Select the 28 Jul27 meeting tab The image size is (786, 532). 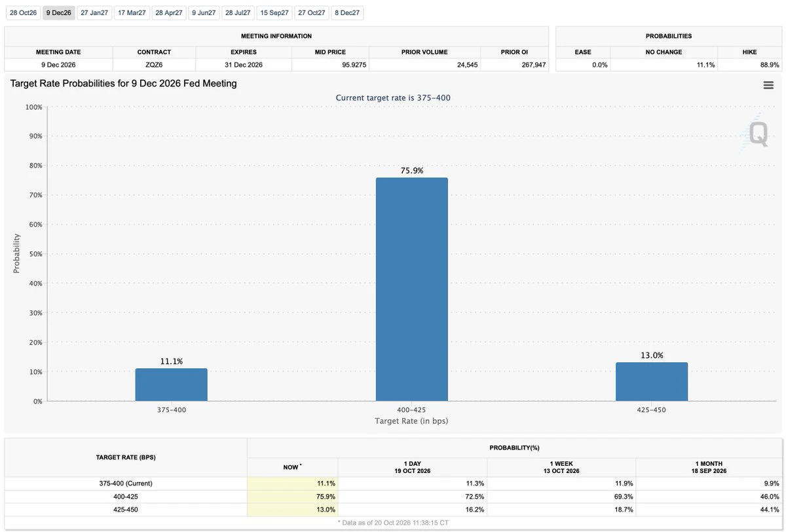(238, 12)
